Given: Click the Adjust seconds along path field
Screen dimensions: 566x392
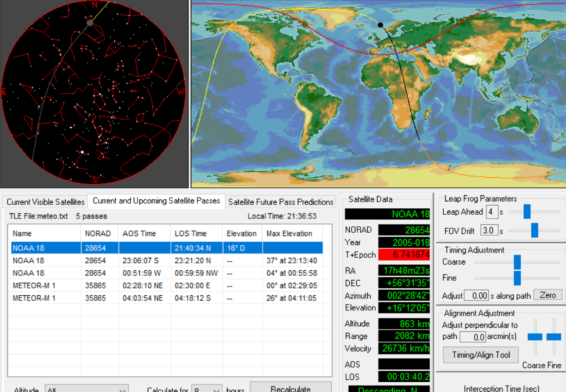Looking at the screenshot, I should (476, 295).
